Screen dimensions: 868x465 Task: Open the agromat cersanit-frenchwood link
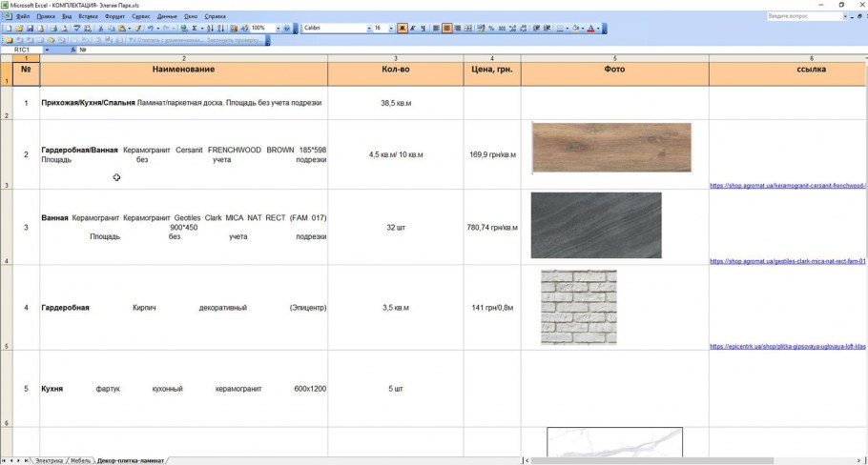coord(787,186)
